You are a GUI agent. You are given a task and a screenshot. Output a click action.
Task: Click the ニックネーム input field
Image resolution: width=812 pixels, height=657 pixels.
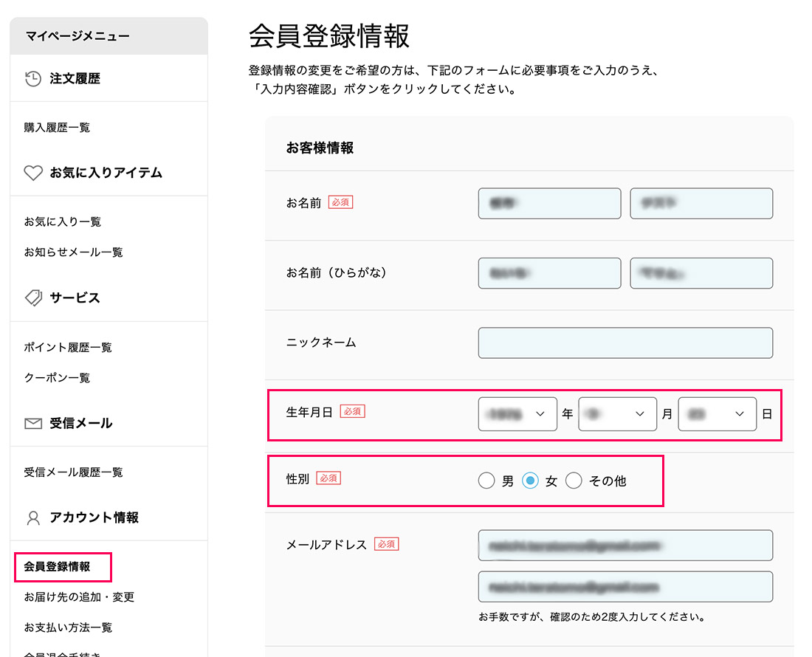625,343
